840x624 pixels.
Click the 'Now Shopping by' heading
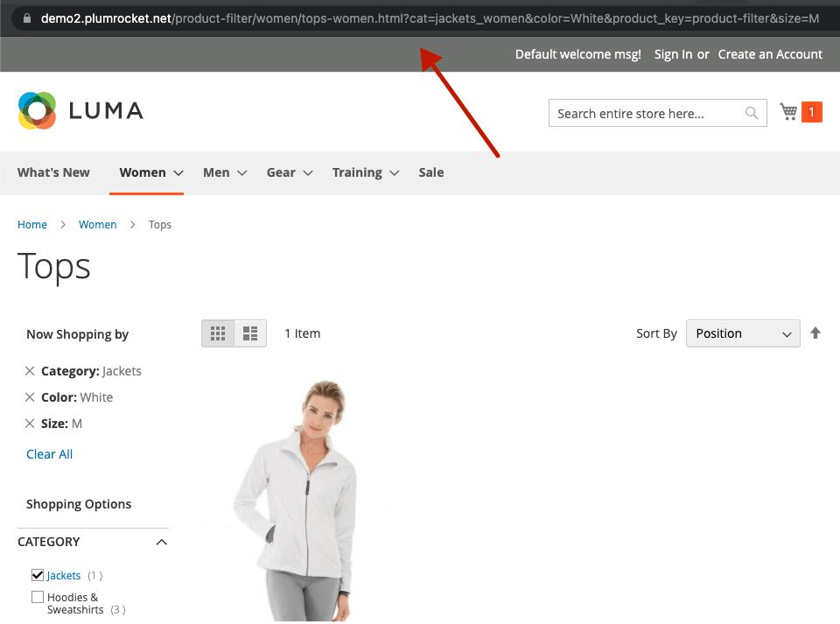click(78, 334)
